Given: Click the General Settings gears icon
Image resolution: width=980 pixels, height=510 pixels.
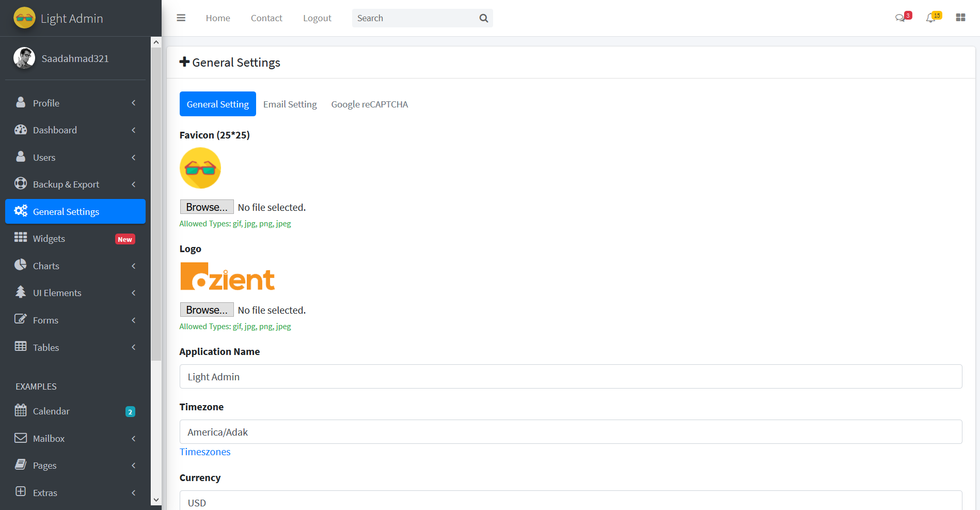Looking at the screenshot, I should click(x=21, y=211).
